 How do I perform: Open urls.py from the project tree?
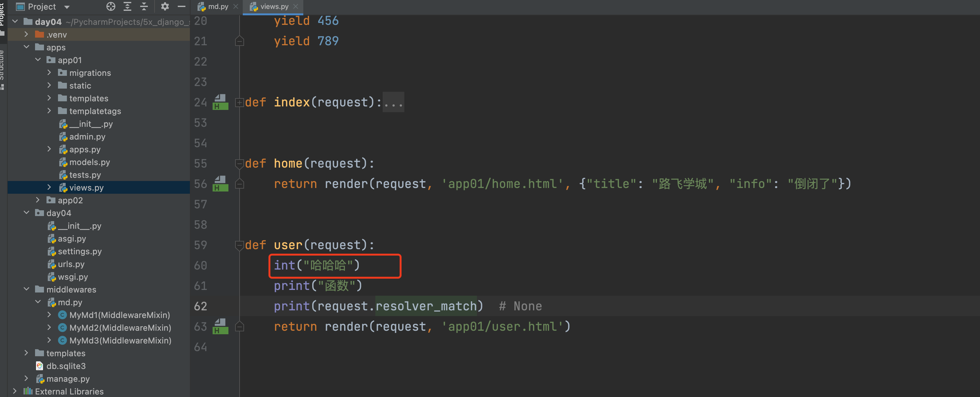(71, 264)
